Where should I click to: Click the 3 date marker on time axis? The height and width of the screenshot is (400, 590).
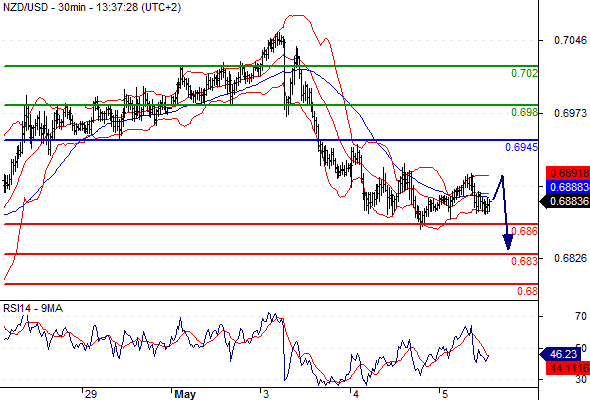tap(266, 394)
